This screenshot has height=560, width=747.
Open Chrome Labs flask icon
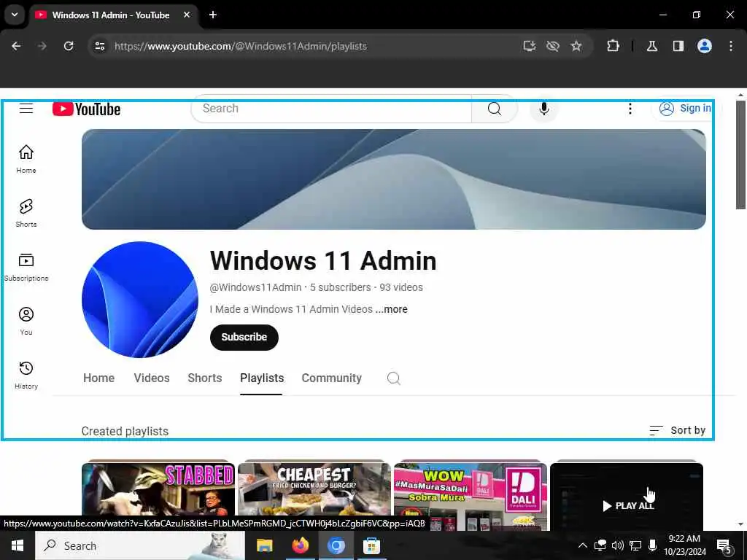tap(652, 46)
